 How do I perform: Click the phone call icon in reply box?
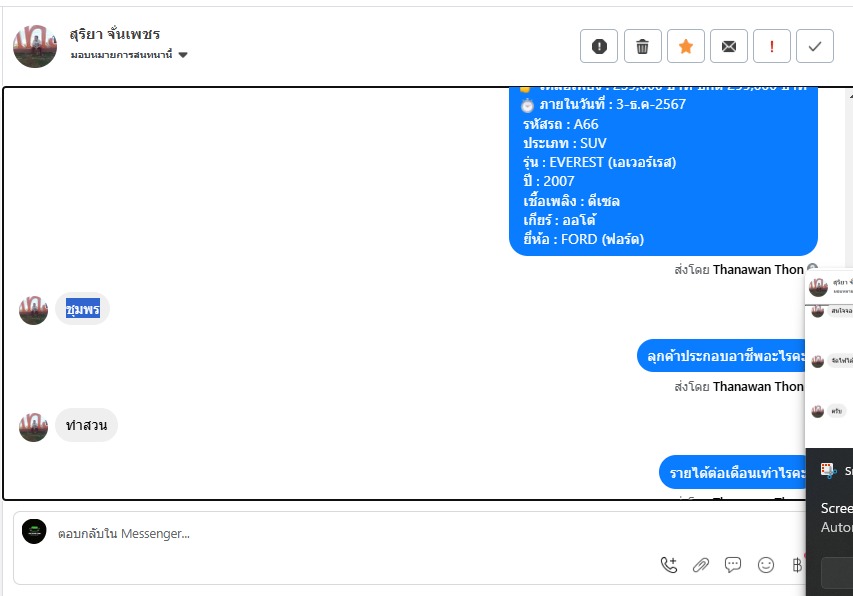pyautogui.click(x=669, y=565)
